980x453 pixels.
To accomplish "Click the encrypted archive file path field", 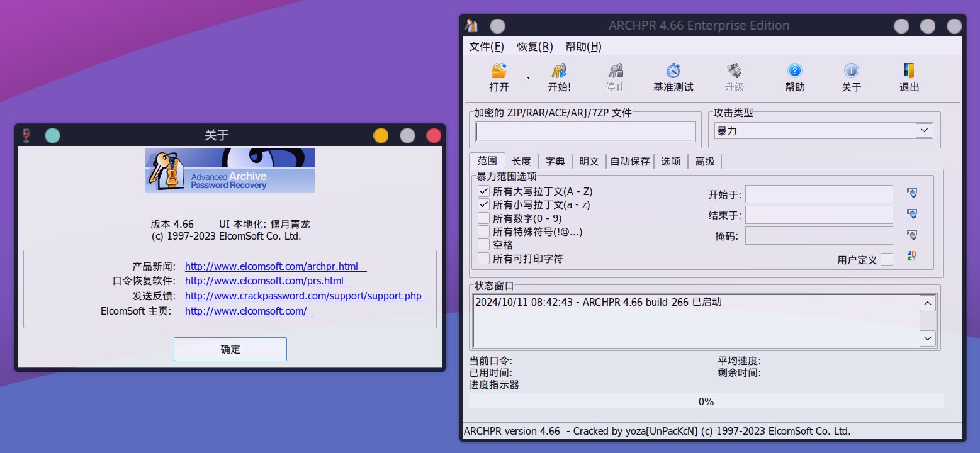I will click(x=585, y=132).
